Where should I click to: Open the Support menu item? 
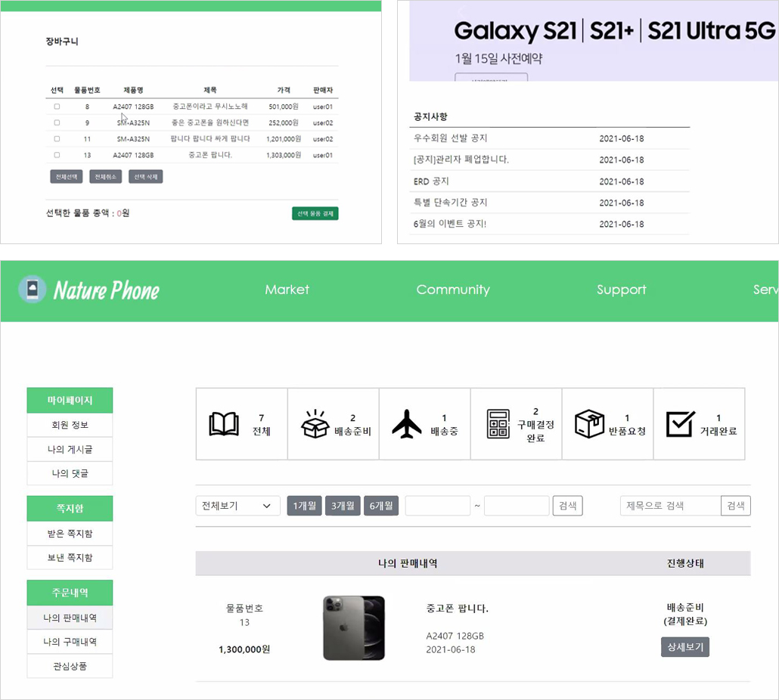621,290
